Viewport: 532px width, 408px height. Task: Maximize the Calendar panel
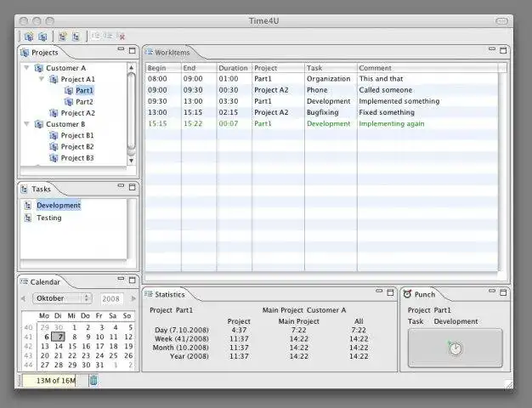133,280
